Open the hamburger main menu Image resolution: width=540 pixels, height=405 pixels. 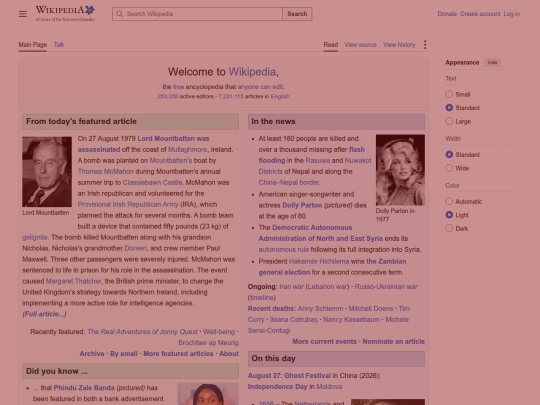pos(23,14)
